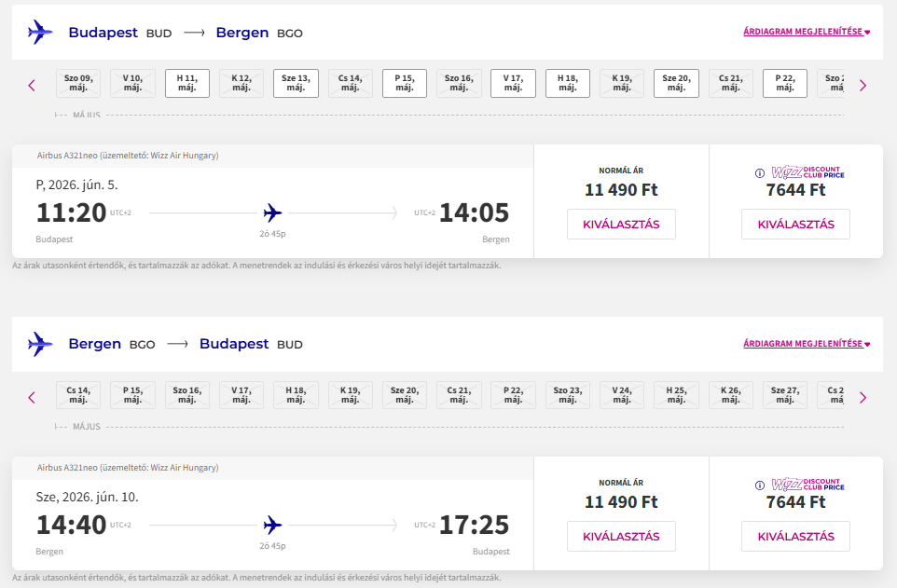Open info icon by return Wizz Discount Club price
Screen dimensions: 897x588
(x=760, y=485)
